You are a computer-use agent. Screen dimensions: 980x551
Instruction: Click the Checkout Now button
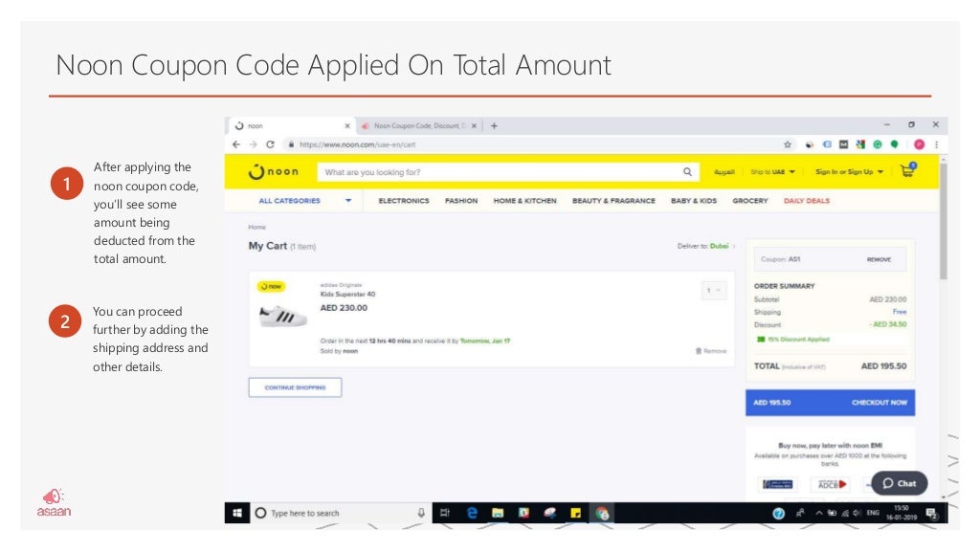point(830,403)
